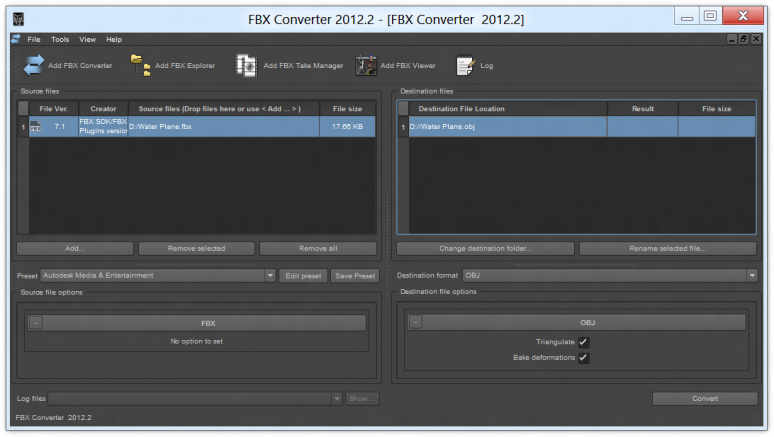Image resolution: width=774 pixels, height=437 pixels.
Task: Click the Creator column header
Action: tap(103, 109)
